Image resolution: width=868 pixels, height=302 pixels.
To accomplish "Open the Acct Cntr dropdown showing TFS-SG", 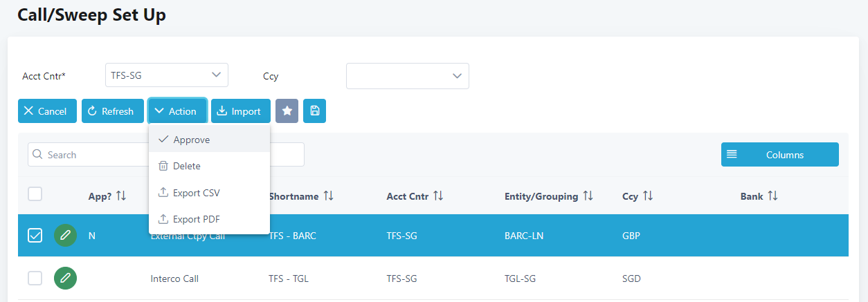I will point(166,75).
